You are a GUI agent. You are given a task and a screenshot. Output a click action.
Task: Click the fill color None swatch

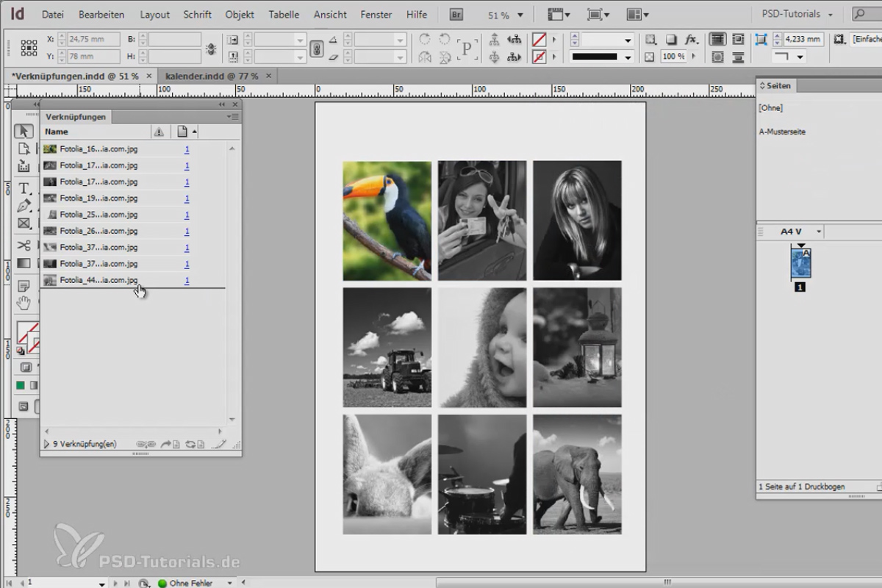coord(539,40)
